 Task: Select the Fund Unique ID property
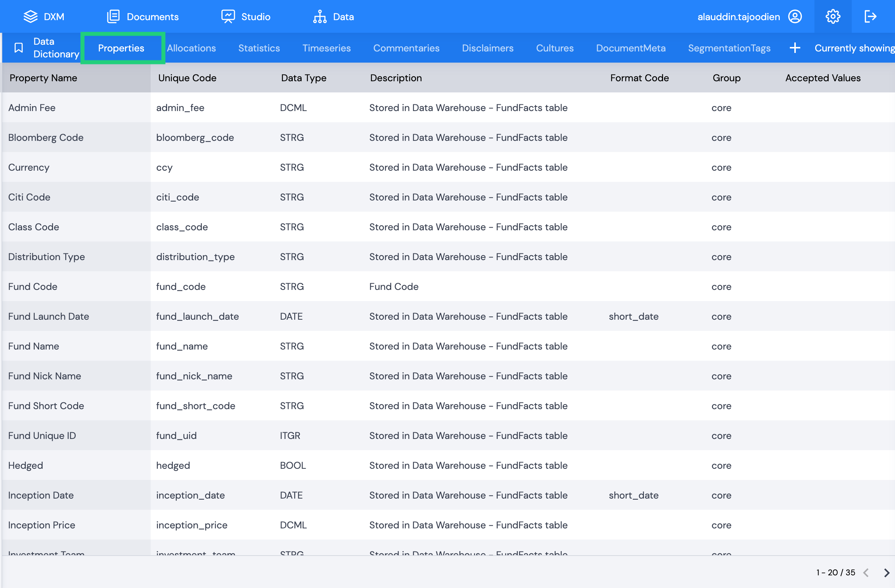(x=42, y=436)
